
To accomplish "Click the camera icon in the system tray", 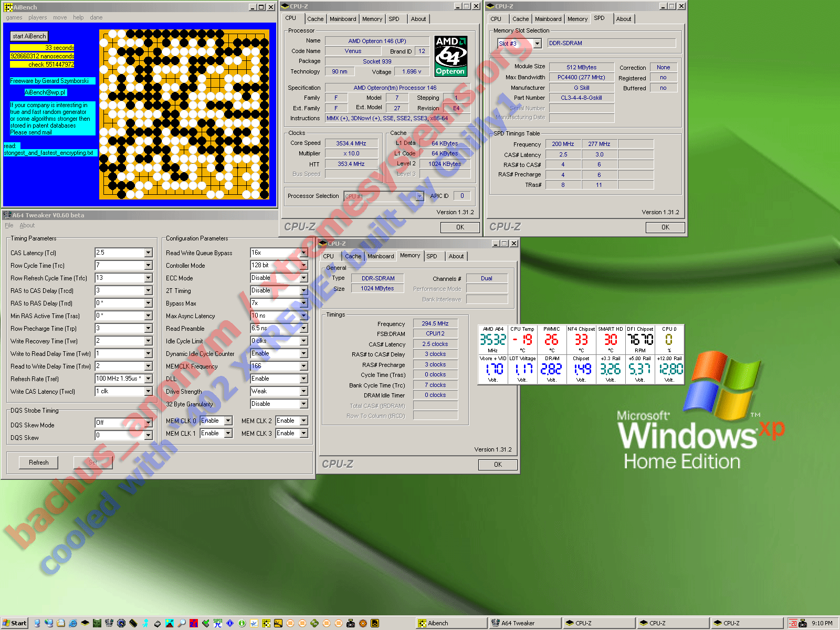I will click(x=803, y=623).
